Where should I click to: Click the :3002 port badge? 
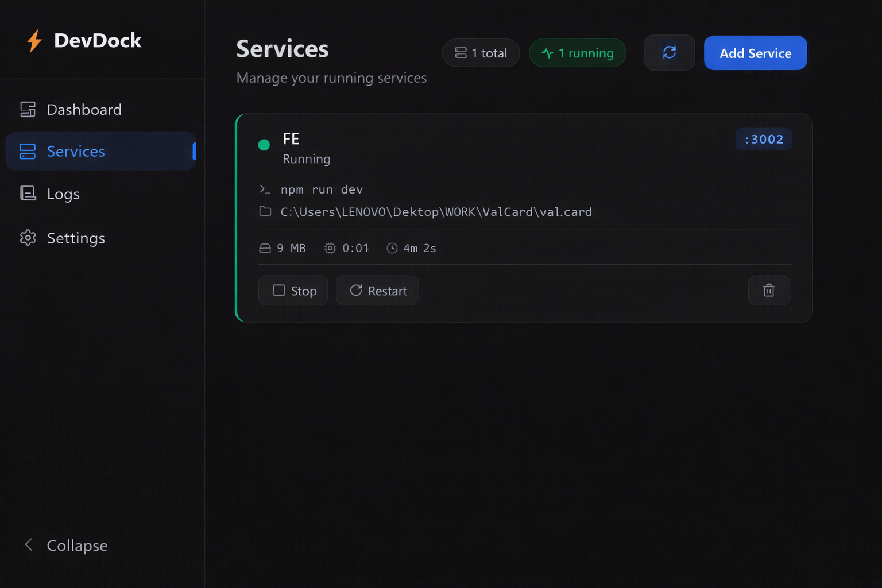point(764,139)
